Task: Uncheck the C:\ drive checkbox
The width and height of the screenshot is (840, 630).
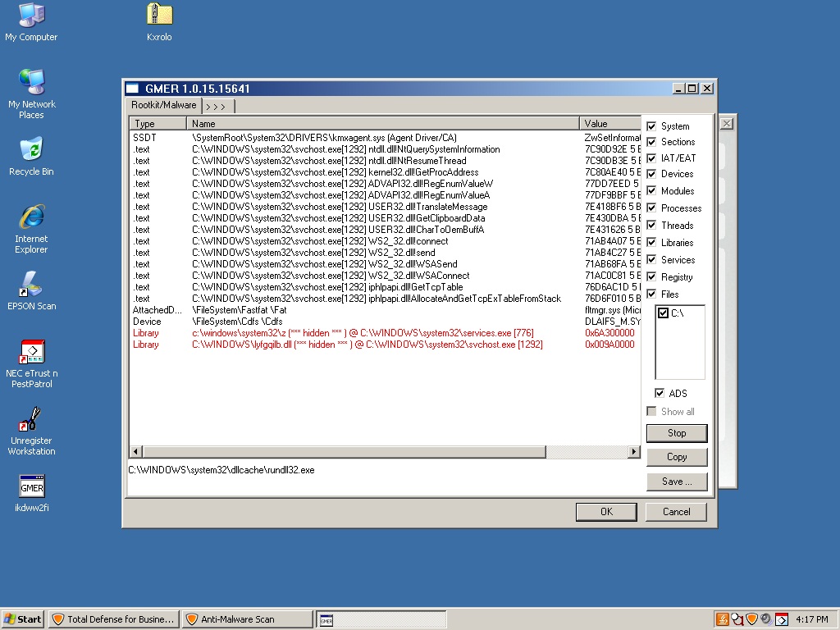Action: tap(664, 313)
